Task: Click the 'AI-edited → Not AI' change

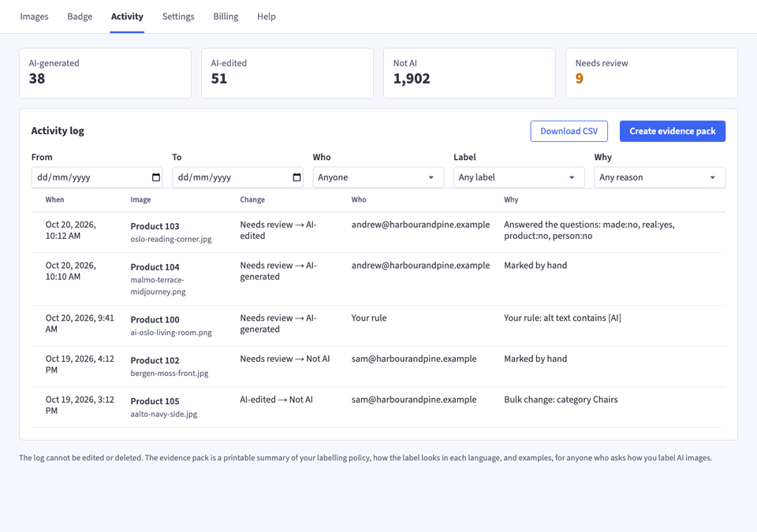Action: (276, 400)
